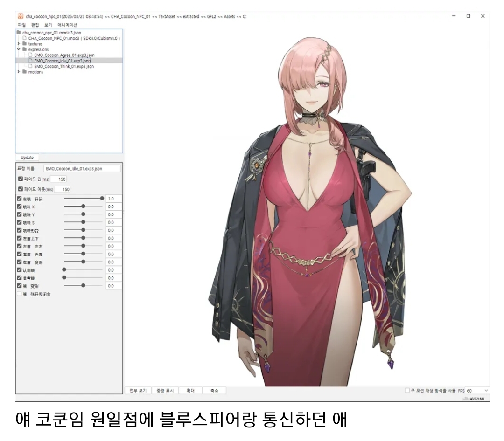Uncheck the 眼珠形变 parameter checkbox
Image resolution: width=504 pixels, height=441 pixels.
(19, 230)
